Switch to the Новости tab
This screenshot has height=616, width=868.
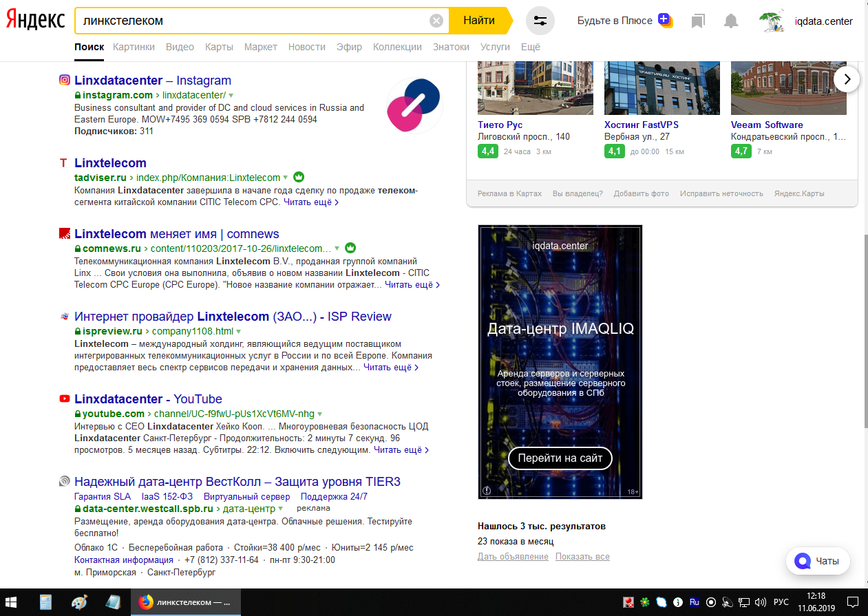(x=307, y=47)
